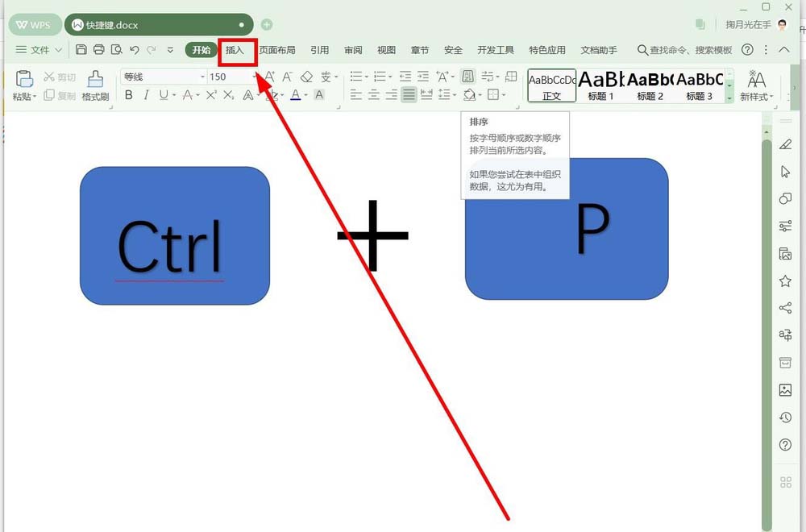Enable justified paragraph alignment

pyautogui.click(x=409, y=95)
